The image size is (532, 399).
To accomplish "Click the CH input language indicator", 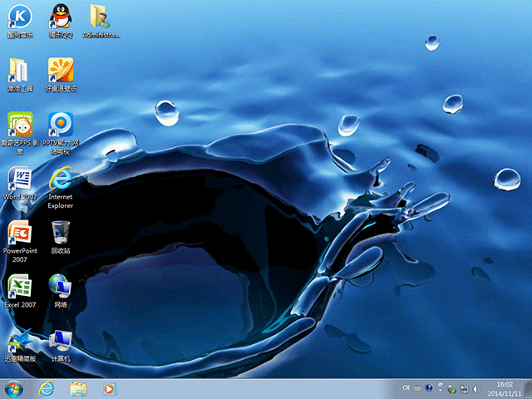I will tap(406, 388).
